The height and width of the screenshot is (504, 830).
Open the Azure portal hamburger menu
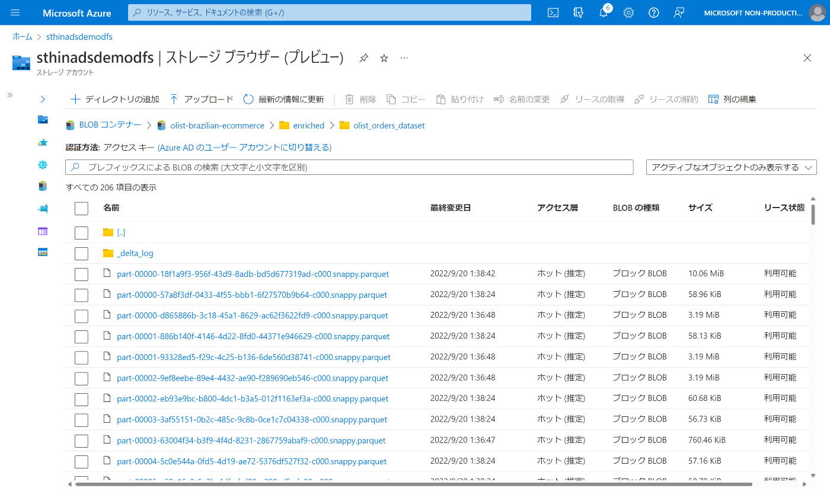pos(15,12)
